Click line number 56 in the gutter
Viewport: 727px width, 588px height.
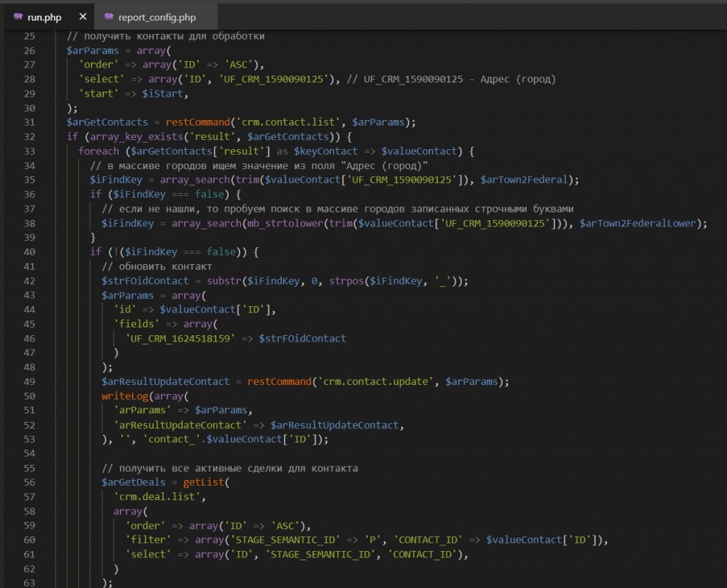pyautogui.click(x=29, y=482)
